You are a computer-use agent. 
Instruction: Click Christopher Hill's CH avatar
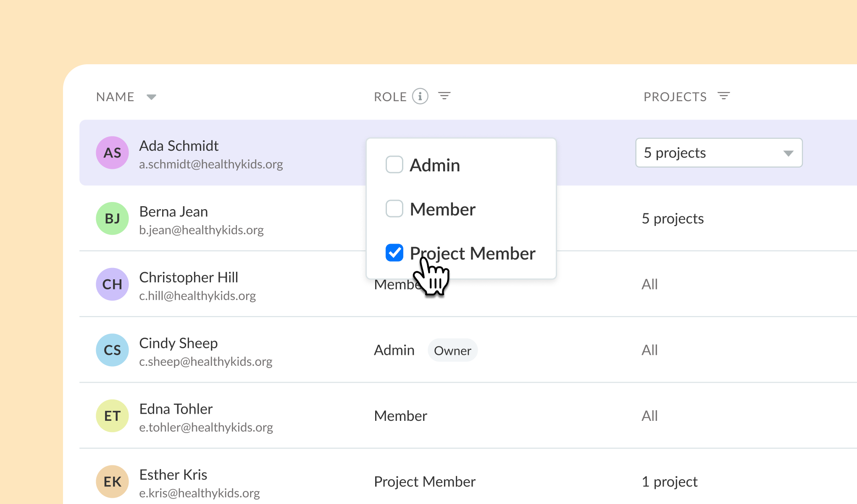tap(112, 284)
